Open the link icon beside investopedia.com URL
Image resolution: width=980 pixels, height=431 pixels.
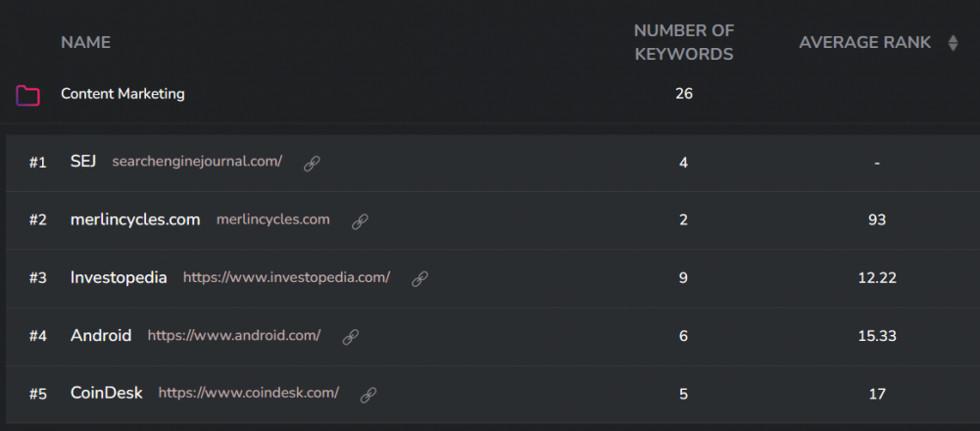(419, 278)
